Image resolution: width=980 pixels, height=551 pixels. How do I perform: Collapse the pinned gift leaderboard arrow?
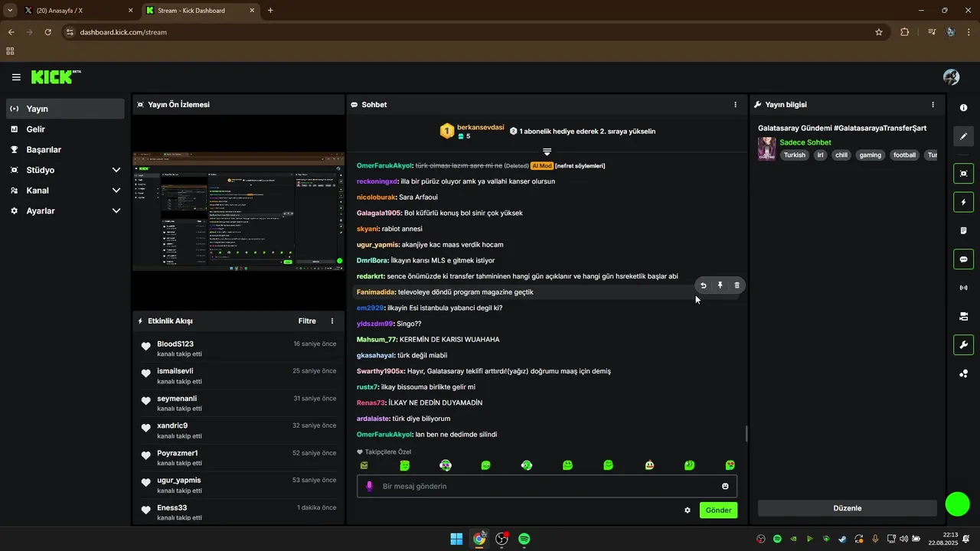pyautogui.click(x=547, y=152)
